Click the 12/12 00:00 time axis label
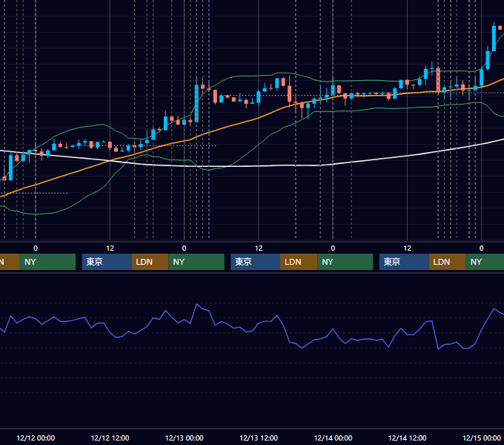Viewport: 504px width, 445px height. tap(36, 438)
